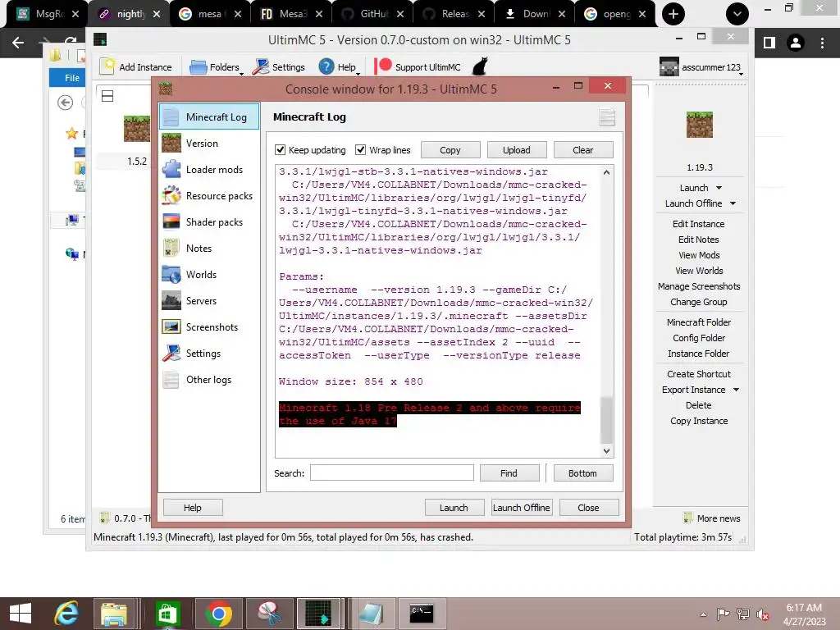The width and height of the screenshot is (840, 630).
Task: Open Chrome from the taskbar
Action: point(218,614)
